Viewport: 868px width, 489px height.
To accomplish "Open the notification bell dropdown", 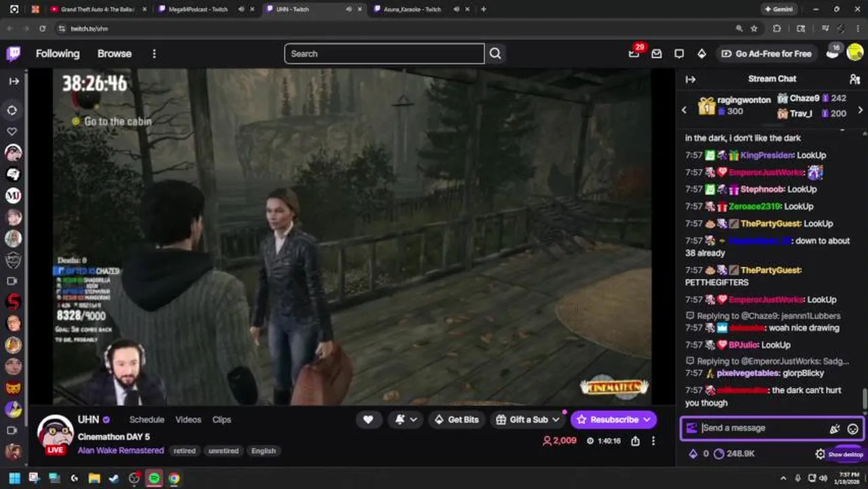I will click(406, 420).
